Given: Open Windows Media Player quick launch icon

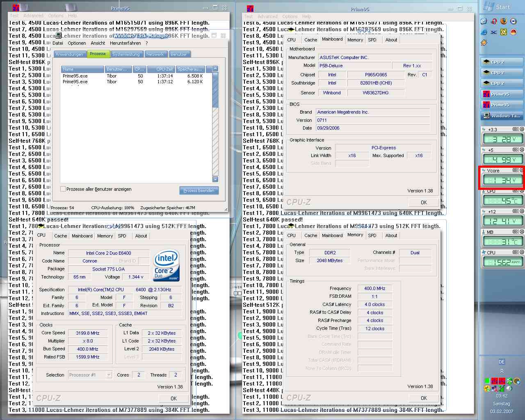Looking at the screenshot, I should click(513, 21).
